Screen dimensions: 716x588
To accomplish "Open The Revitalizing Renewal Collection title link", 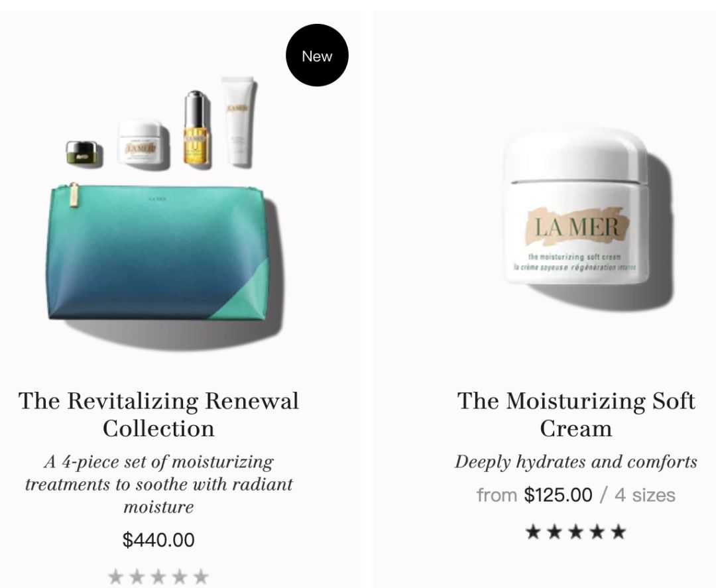I will point(158,414).
